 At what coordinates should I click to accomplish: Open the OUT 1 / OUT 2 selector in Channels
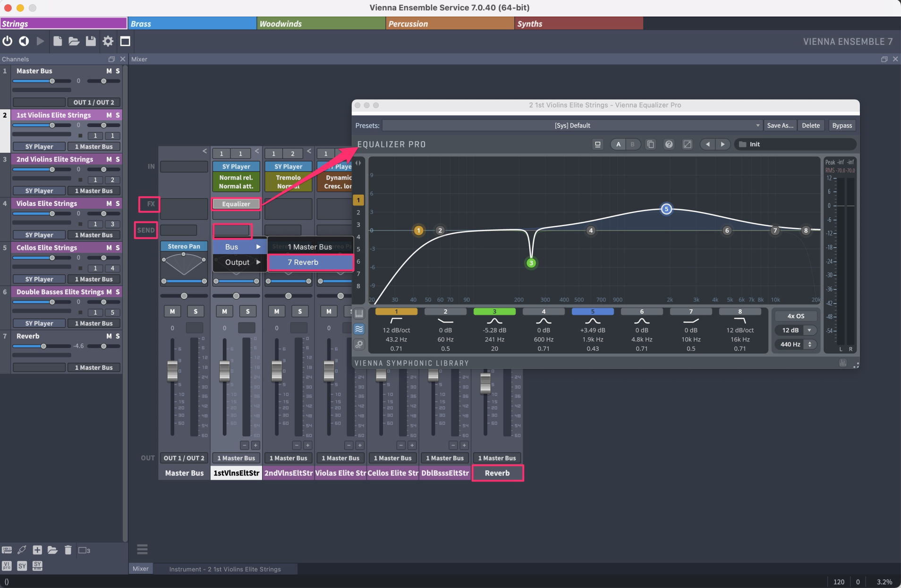click(93, 102)
